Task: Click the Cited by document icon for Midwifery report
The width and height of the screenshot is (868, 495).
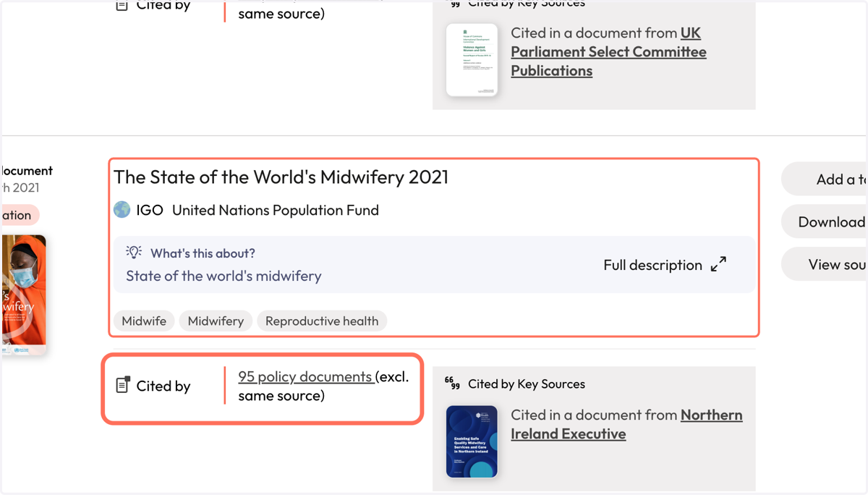Action: (123, 385)
